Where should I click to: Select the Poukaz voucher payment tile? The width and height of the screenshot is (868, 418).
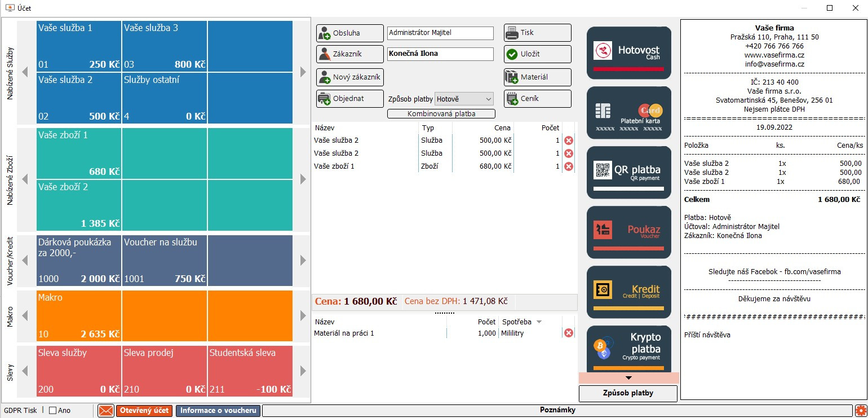(629, 232)
